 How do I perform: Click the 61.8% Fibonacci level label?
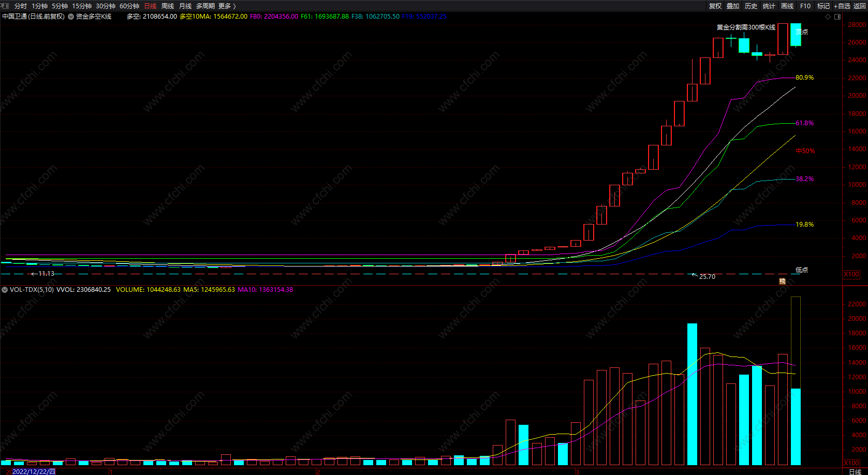coord(804,123)
